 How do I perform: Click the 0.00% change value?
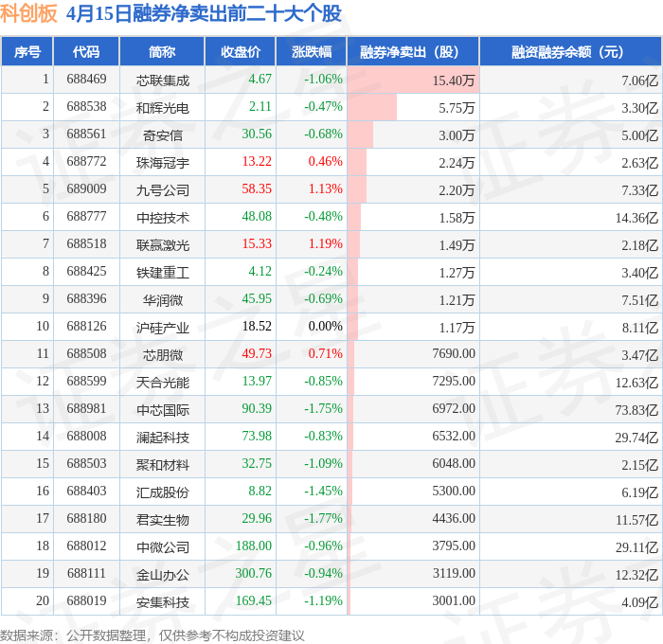click(x=325, y=327)
